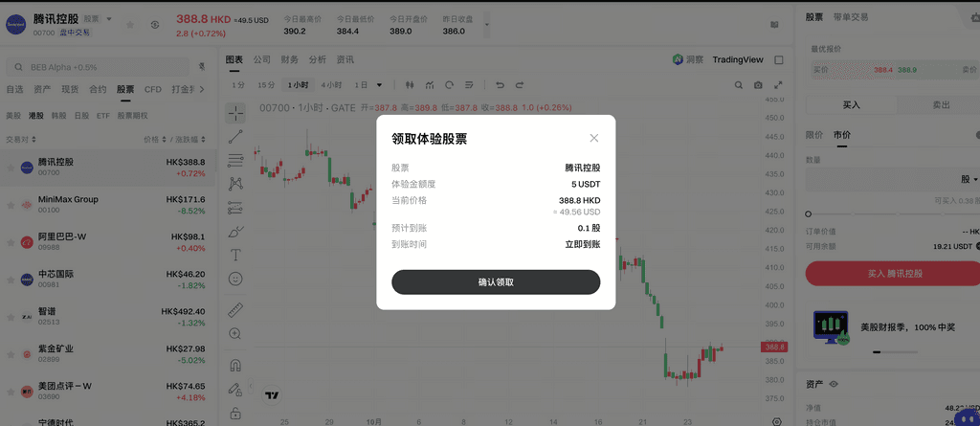Switch to the 资产 tab
Viewport: 980px width, 426px height.
coord(42,89)
